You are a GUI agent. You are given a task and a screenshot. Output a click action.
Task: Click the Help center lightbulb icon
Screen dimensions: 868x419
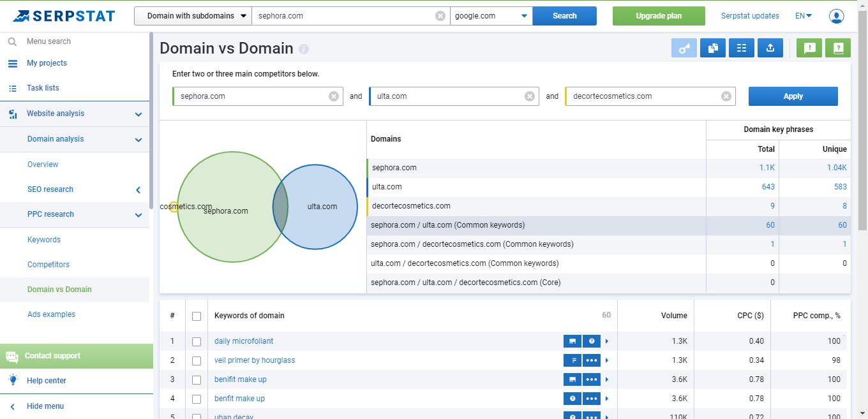click(x=13, y=380)
